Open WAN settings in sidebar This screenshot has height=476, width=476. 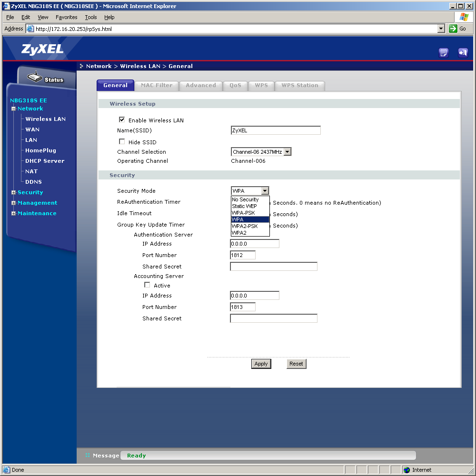[32, 129]
